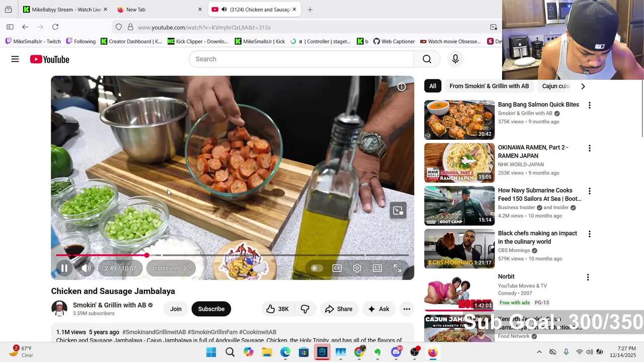Open a new browser tab with plus
The image size is (644, 362).
pos(310,10)
